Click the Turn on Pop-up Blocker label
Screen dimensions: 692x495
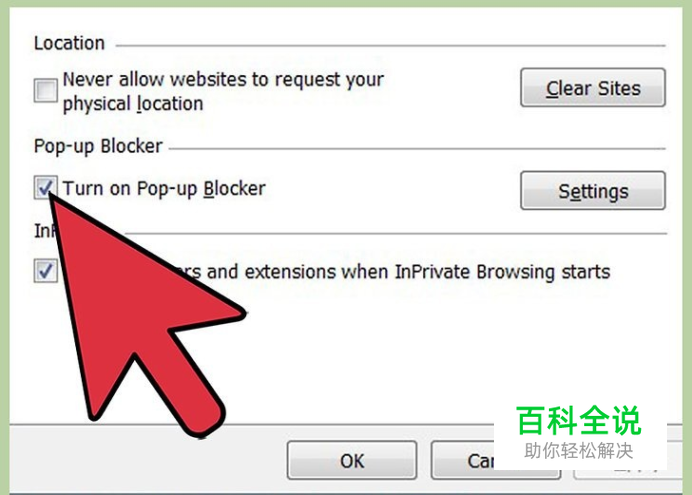[x=164, y=188]
